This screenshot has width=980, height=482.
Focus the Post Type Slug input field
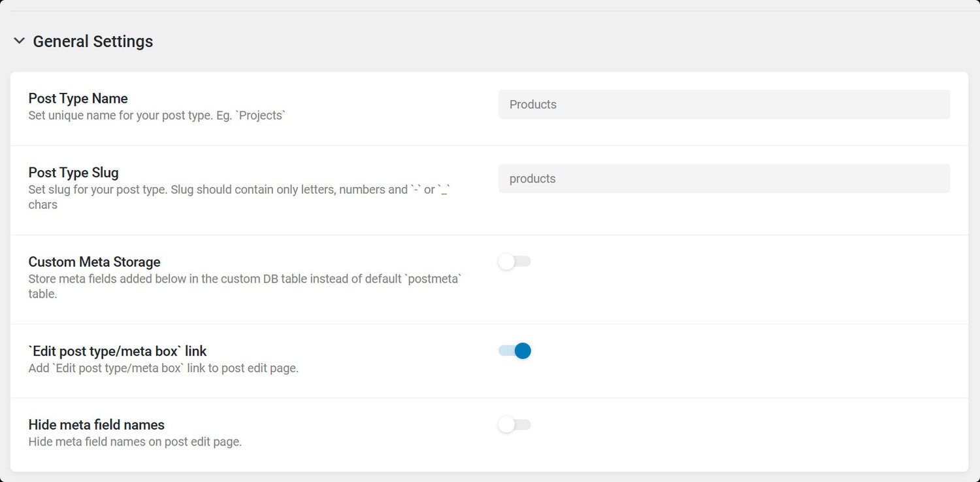click(x=724, y=179)
